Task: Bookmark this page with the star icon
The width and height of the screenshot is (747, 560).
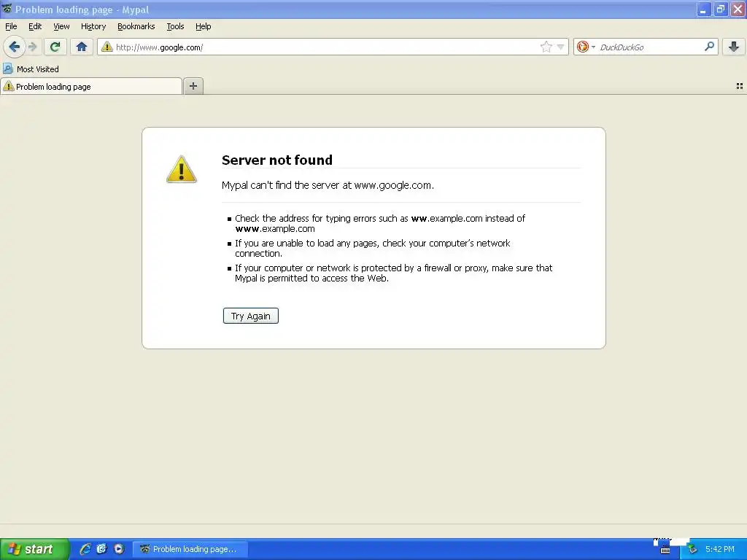Action: coord(546,47)
